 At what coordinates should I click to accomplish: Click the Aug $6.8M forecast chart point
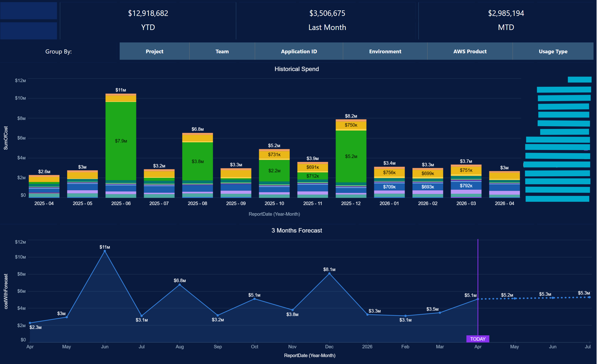[180, 285]
